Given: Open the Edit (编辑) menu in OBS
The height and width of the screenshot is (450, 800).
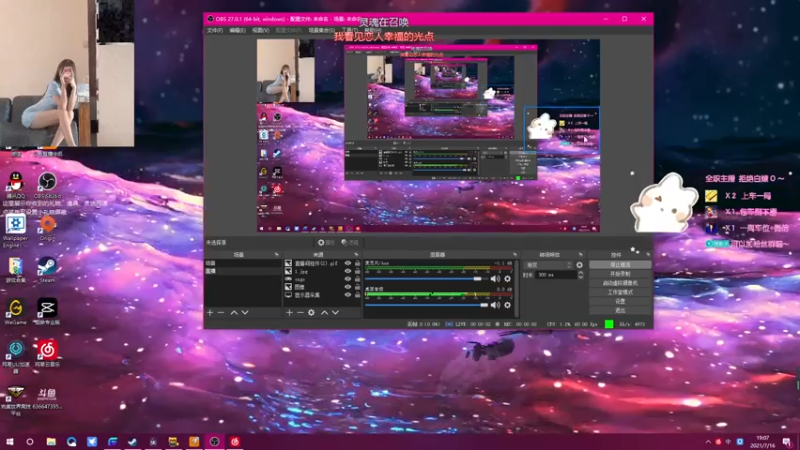Looking at the screenshot, I should 237,31.
